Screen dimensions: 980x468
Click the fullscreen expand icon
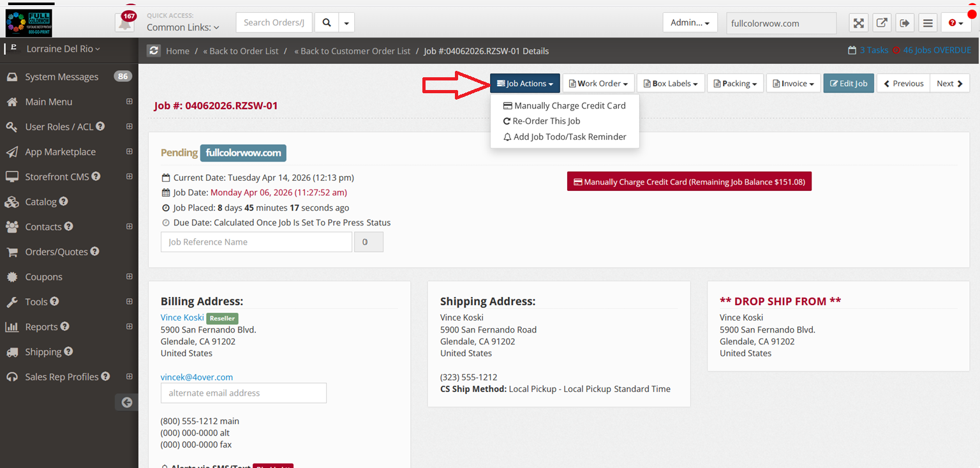click(859, 23)
